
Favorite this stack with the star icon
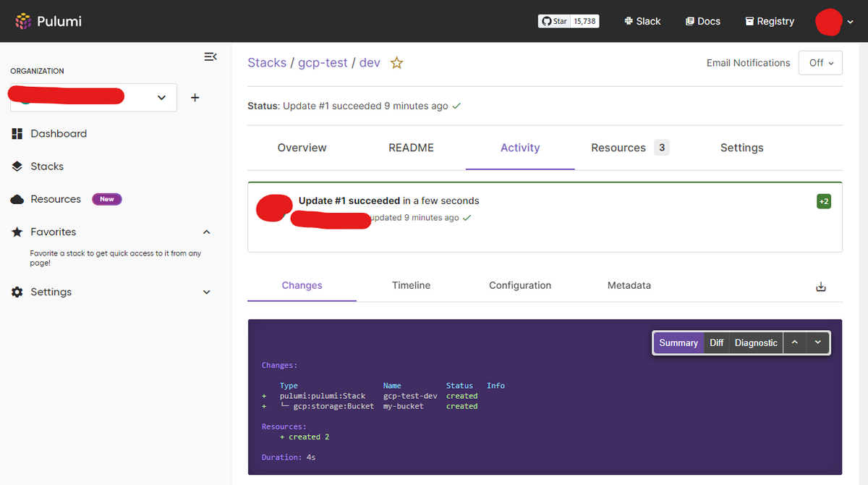(x=396, y=63)
